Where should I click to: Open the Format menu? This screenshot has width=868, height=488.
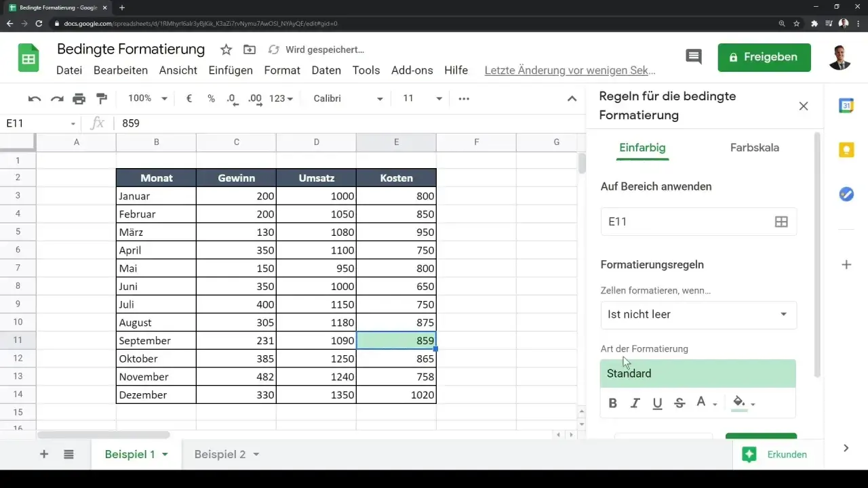pyautogui.click(x=282, y=70)
